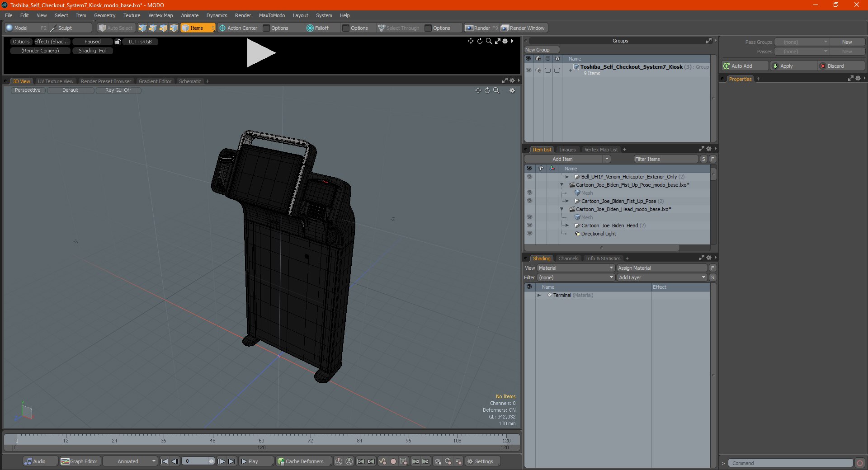The height and width of the screenshot is (470, 868).
Task: Open the Add Layer dropdown
Action: tap(662, 277)
